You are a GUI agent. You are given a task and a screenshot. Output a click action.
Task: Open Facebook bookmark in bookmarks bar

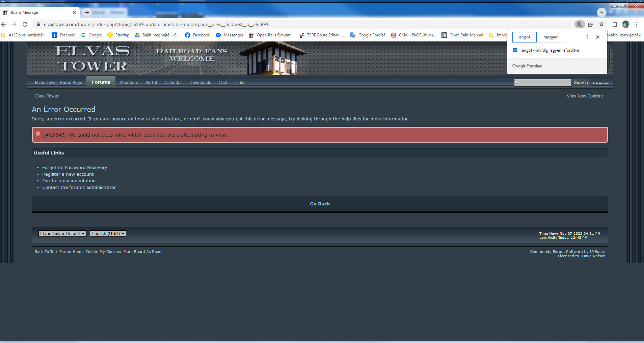tap(197, 35)
